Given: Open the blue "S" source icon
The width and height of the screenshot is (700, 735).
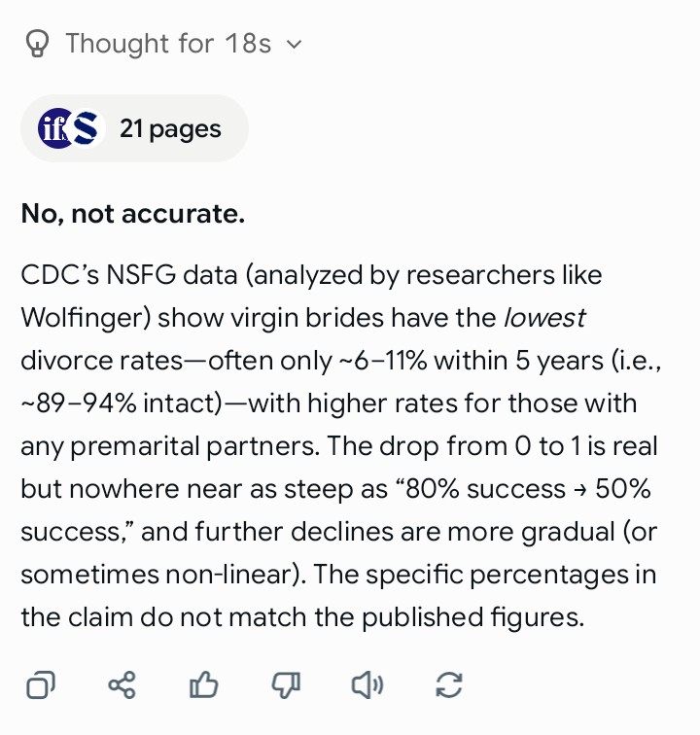Looking at the screenshot, I should tap(87, 128).
